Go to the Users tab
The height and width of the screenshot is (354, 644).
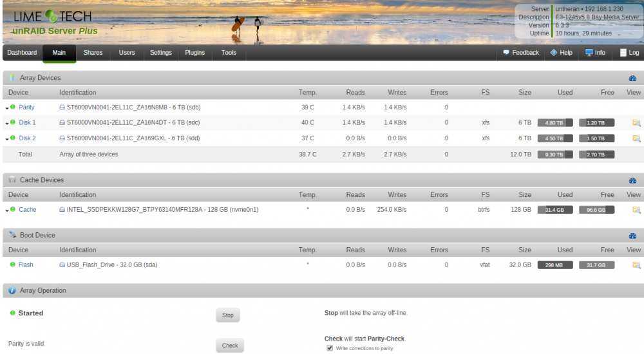pos(127,53)
